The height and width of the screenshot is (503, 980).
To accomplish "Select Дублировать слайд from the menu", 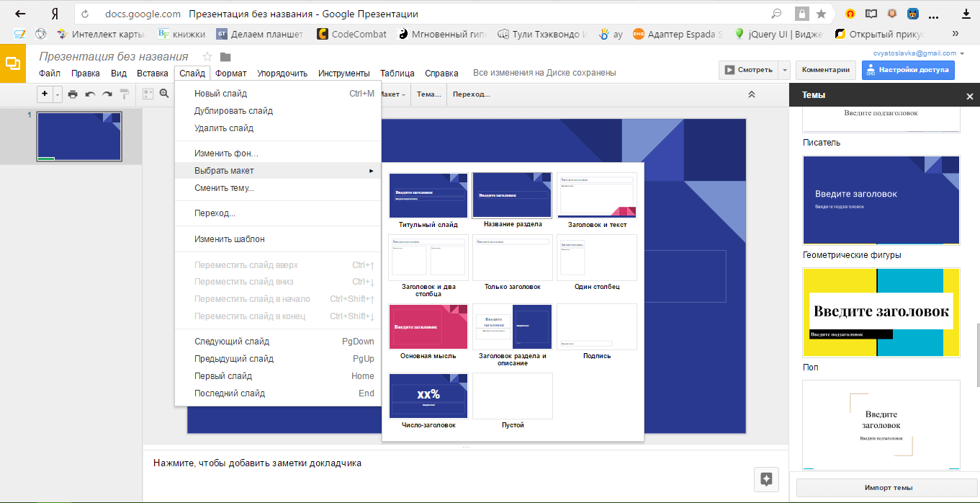I will pos(233,111).
